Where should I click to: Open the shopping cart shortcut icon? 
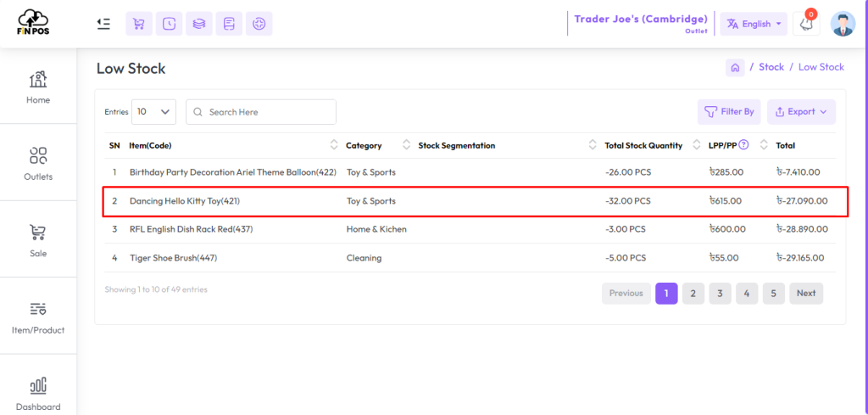pyautogui.click(x=139, y=24)
